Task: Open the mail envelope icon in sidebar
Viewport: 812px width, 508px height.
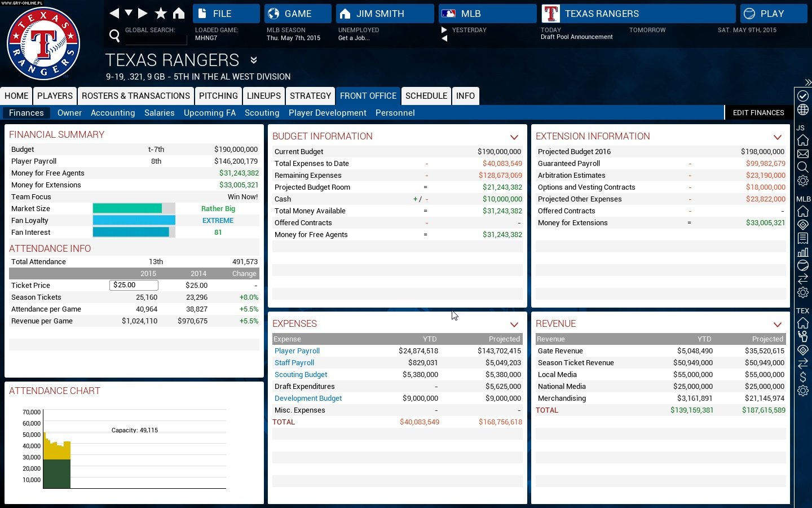Action: 803,154
